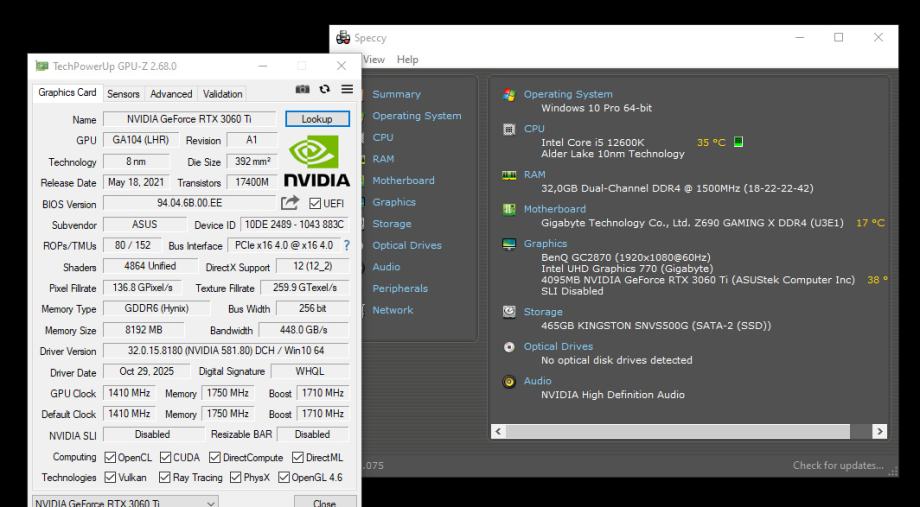Select Storage in Speccy sidebar

(x=391, y=224)
